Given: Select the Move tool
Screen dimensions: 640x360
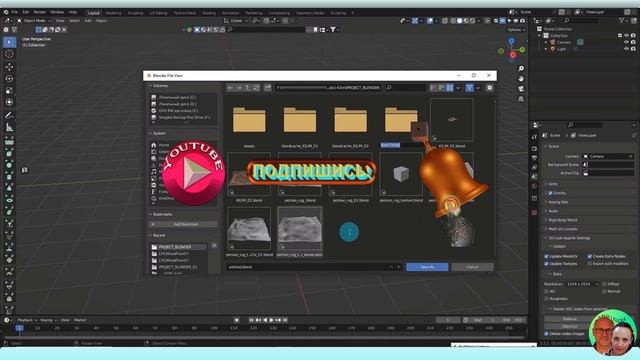Looking at the screenshot, I should pyautogui.click(x=9, y=67).
